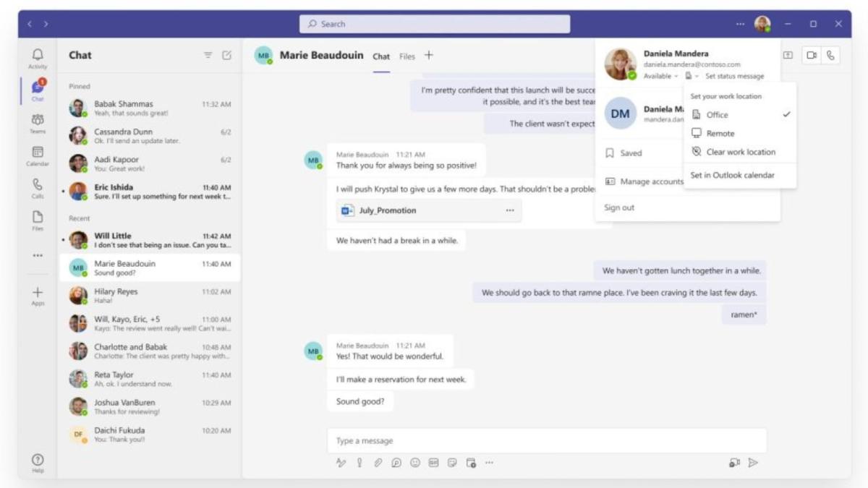Start an audio call with Marie
868x488 pixels.
coord(830,55)
